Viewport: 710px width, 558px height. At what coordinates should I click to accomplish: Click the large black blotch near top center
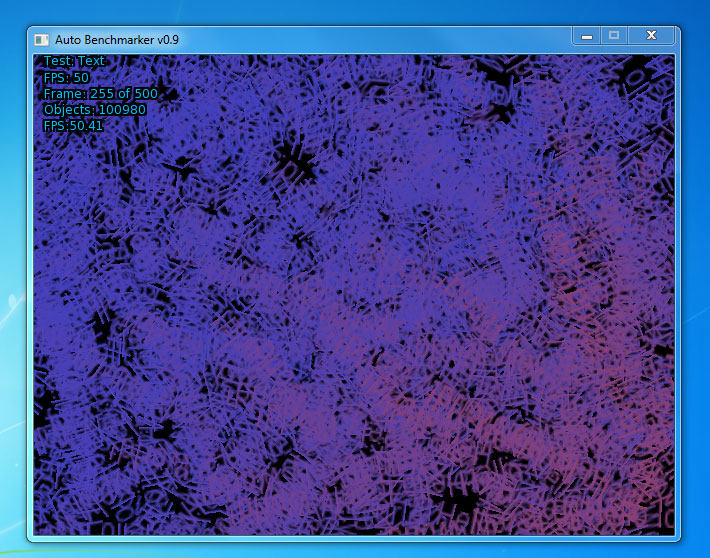pos(294,155)
